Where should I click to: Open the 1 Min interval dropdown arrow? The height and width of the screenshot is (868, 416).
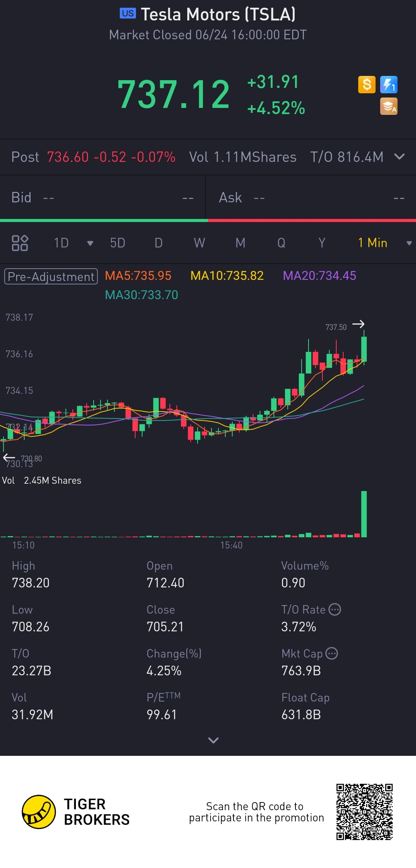pos(409,243)
